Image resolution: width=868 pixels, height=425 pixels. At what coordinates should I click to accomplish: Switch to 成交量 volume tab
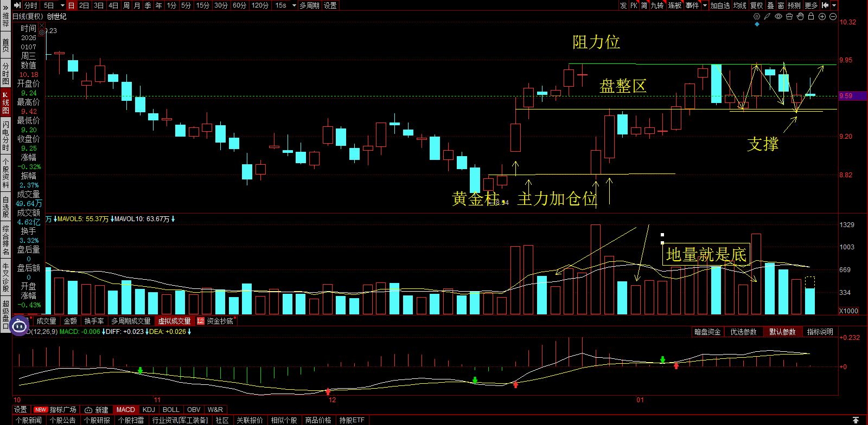tap(46, 321)
